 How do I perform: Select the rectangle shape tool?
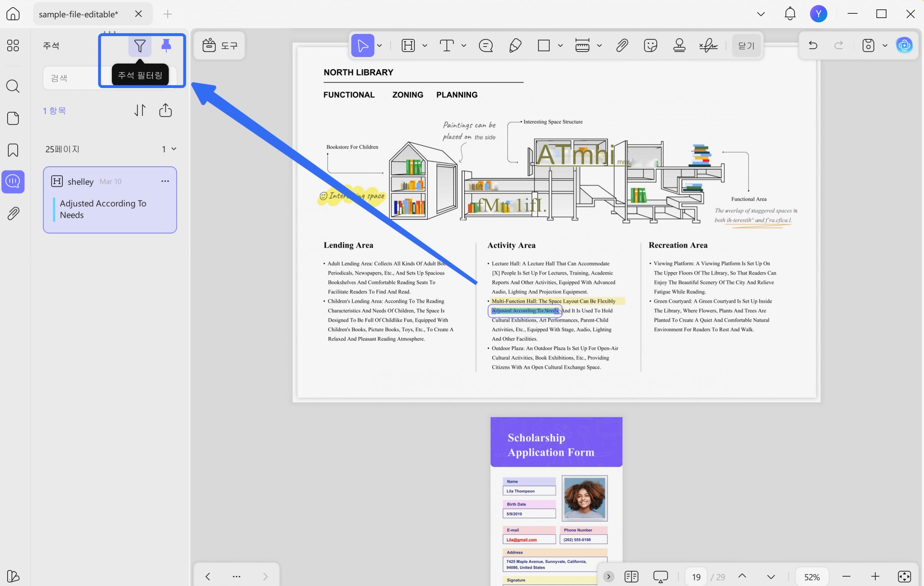click(x=544, y=45)
